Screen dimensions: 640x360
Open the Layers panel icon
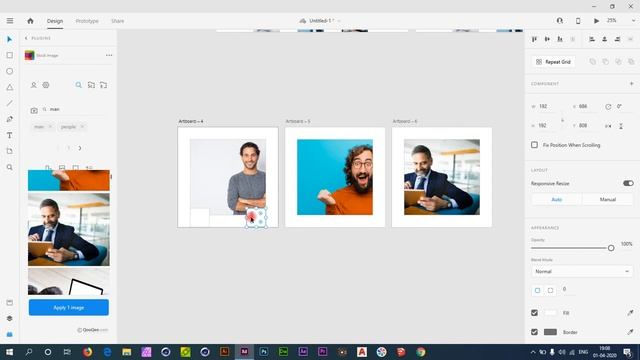tap(9, 318)
